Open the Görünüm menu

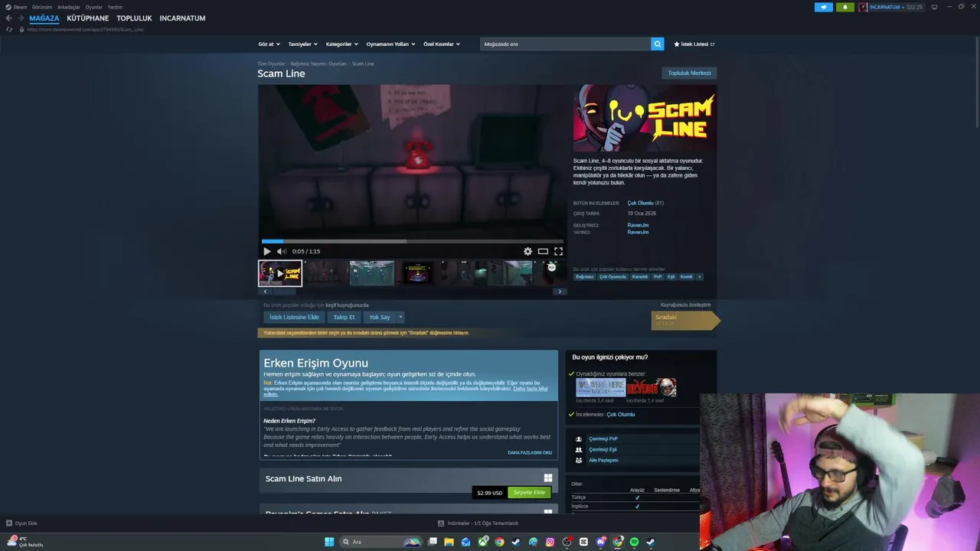(42, 7)
